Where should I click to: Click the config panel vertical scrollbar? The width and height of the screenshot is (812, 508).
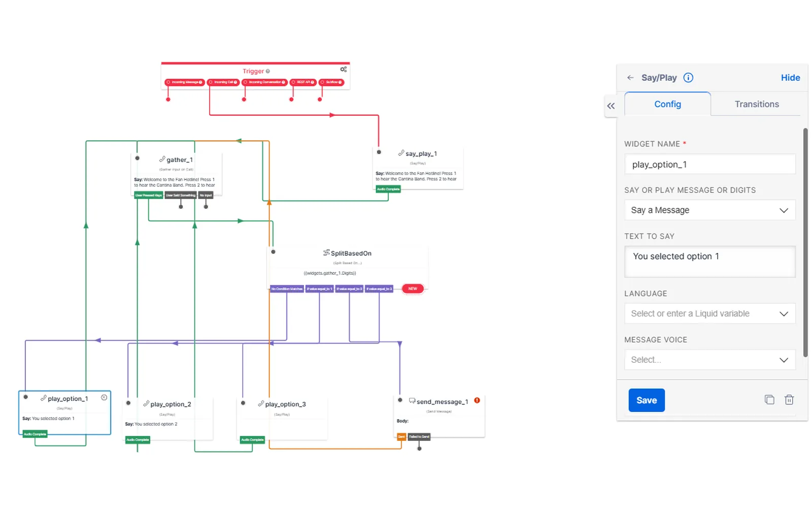(805, 243)
